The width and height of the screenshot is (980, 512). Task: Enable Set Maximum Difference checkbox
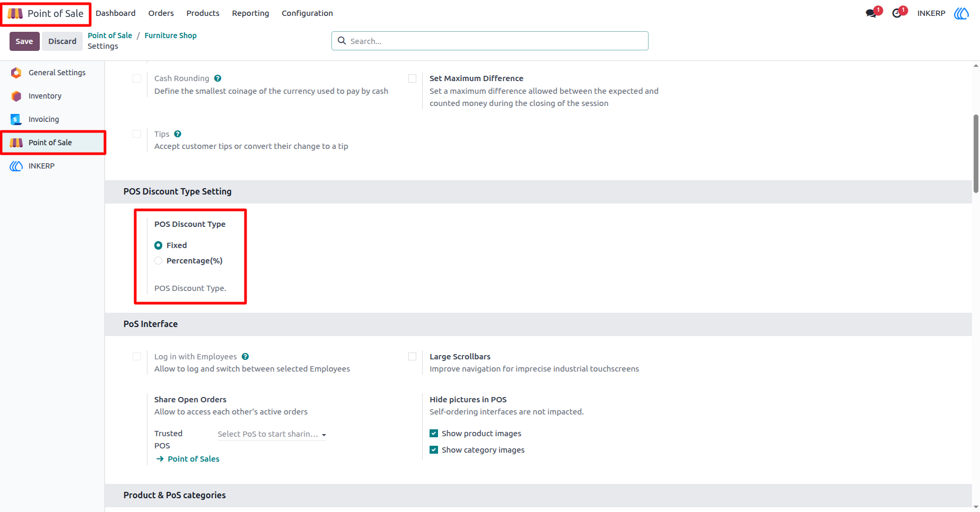412,78
